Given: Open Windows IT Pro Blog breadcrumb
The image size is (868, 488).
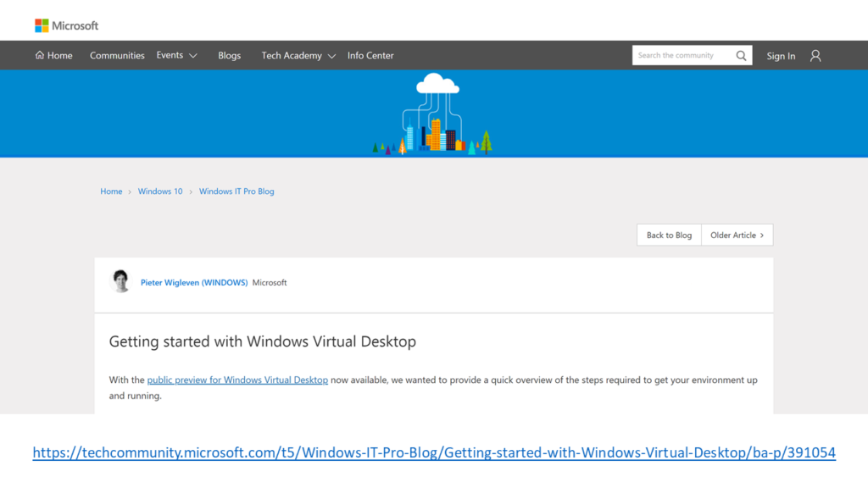Looking at the screenshot, I should pos(236,191).
